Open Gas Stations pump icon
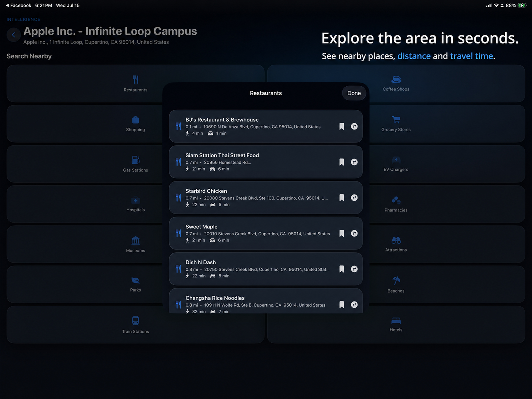This screenshot has width=532, height=399. pos(136,160)
